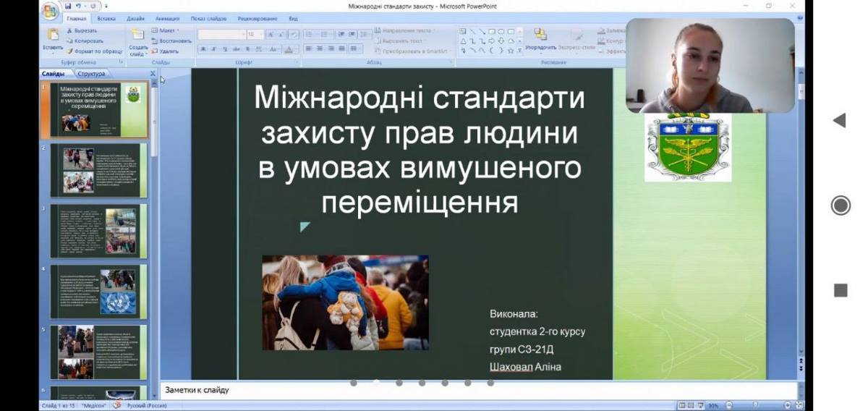Switch to the Структура outline tab
Image resolution: width=868 pixels, height=411 pixels.
pos(91,74)
